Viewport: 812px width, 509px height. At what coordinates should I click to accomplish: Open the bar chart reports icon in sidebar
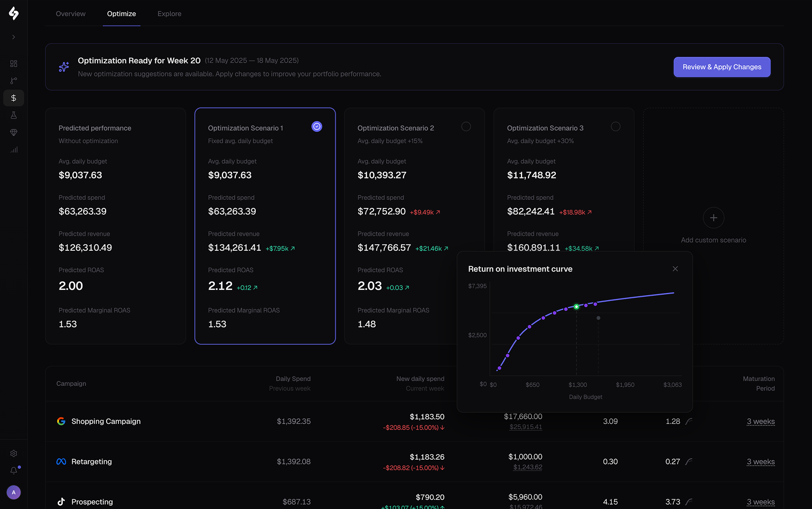[14, 149]
